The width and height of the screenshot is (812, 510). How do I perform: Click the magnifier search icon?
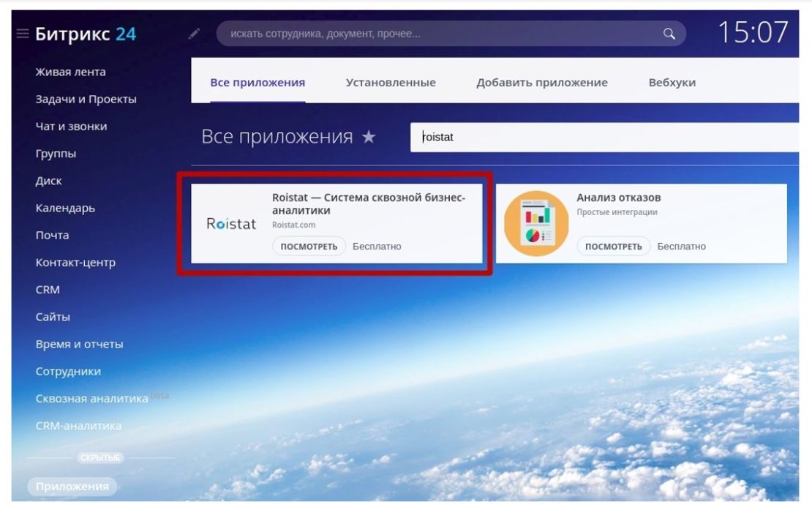point(669,34)
